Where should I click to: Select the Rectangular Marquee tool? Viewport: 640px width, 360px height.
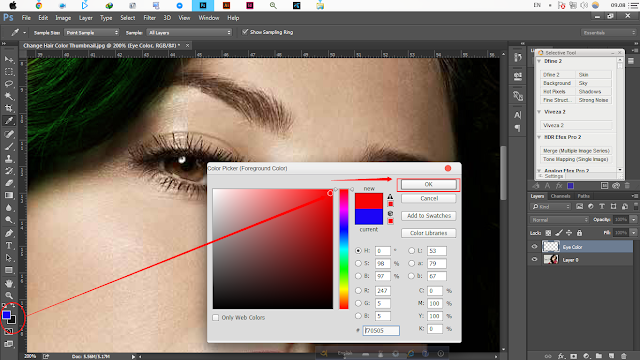point(9,72)
